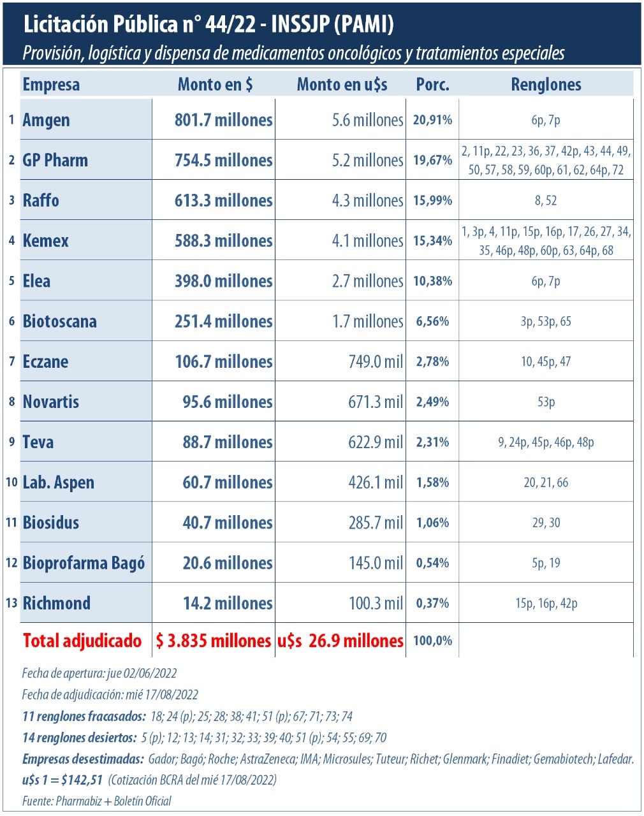Click the Biotoscana company name
This screenshot has width=644, height=816.
(x=60, y=321)
